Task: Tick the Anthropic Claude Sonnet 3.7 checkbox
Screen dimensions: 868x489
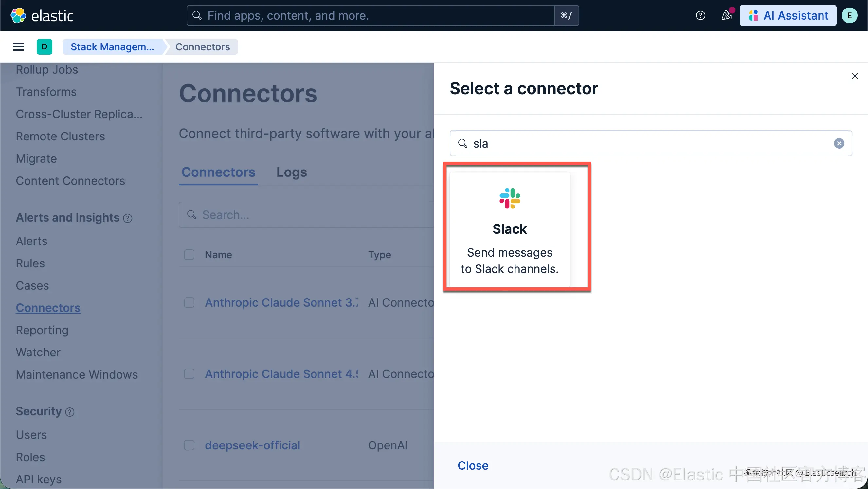Action: pyautogui.click(x=189, y=303)
